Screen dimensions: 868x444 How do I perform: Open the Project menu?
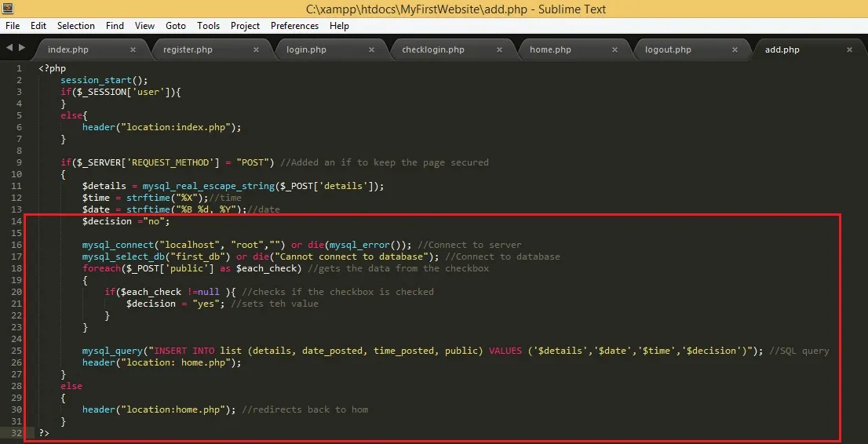pos(245,25)
